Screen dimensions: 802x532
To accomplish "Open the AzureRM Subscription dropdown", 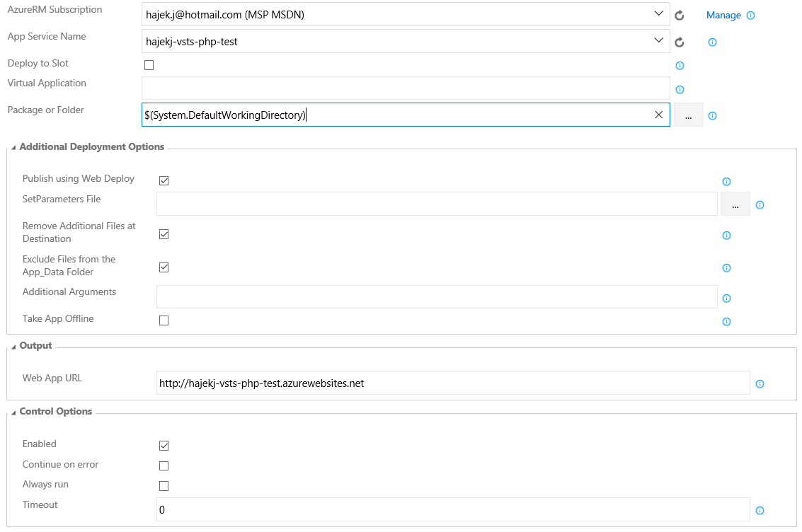I will [x=658, y=14].
